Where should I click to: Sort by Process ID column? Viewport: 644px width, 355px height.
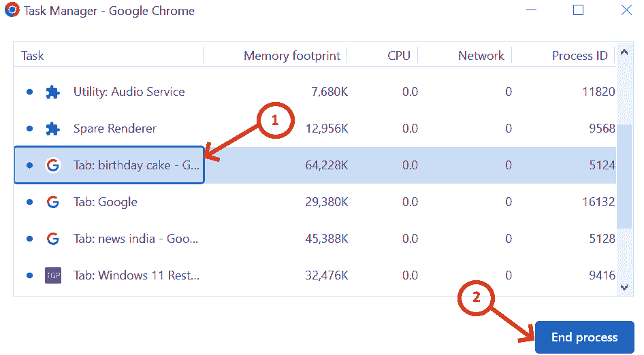[579, 56]
